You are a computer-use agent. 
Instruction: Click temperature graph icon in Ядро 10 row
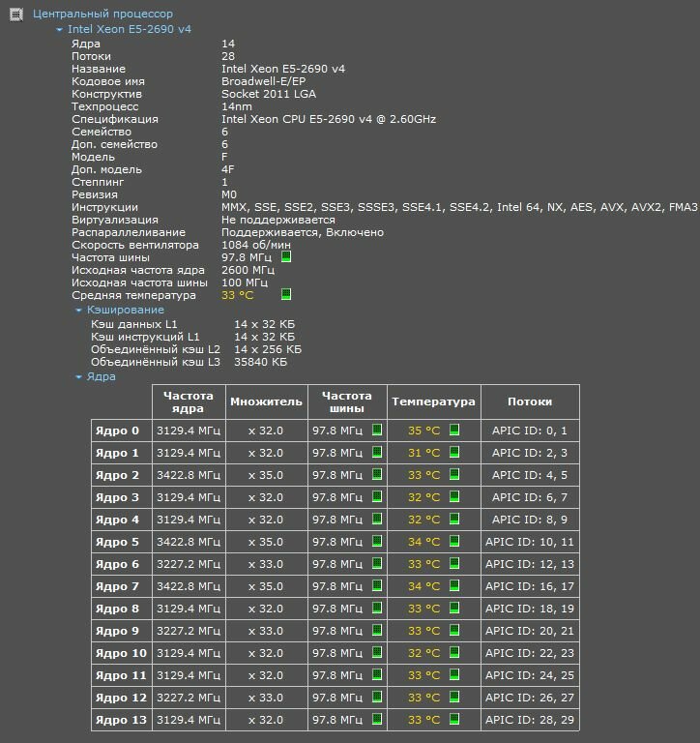454,652
